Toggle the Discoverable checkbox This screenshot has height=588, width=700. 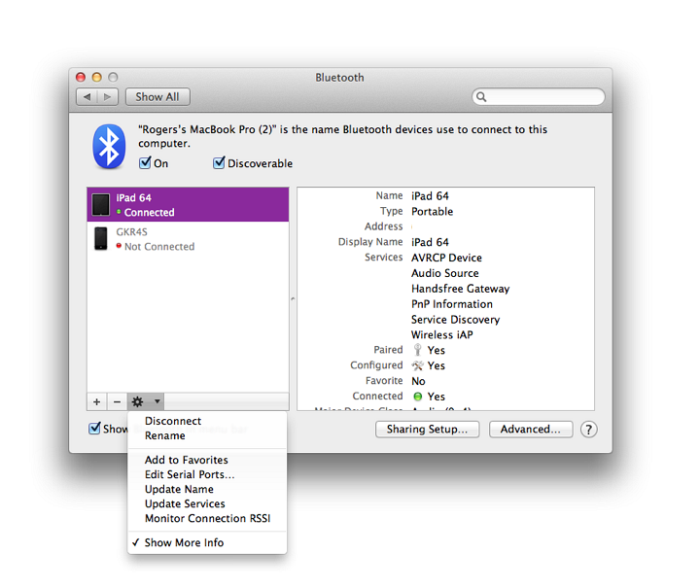tap(219, 163)
